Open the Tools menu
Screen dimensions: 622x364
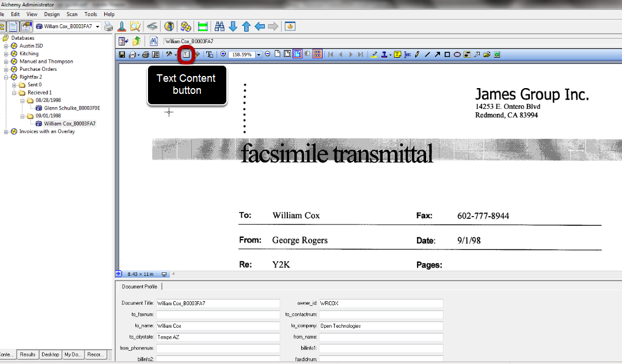(90, 14)
